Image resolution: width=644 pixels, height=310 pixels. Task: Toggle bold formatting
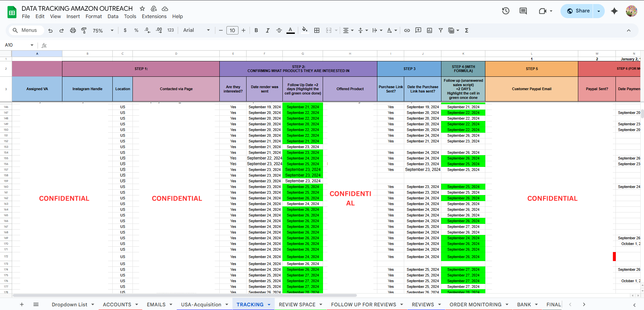[256, 30]
